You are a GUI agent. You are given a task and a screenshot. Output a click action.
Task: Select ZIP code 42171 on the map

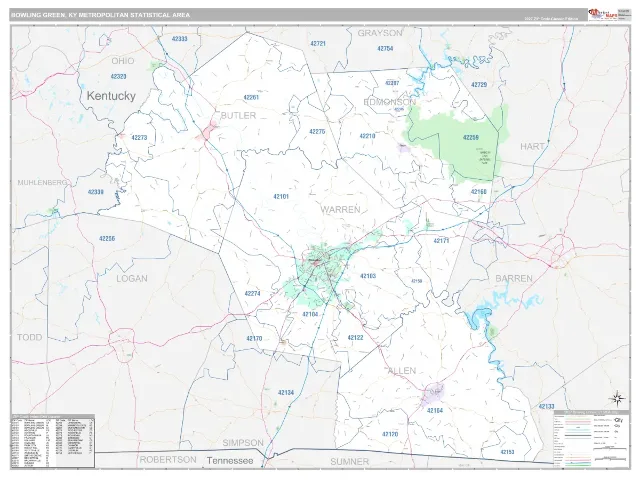441,241
